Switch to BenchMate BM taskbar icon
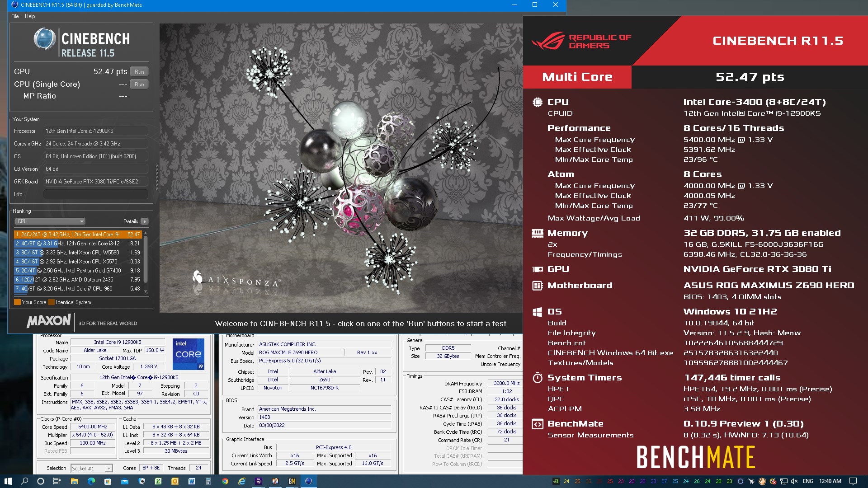This screenshot has width=868, height=488. point(292,481)
